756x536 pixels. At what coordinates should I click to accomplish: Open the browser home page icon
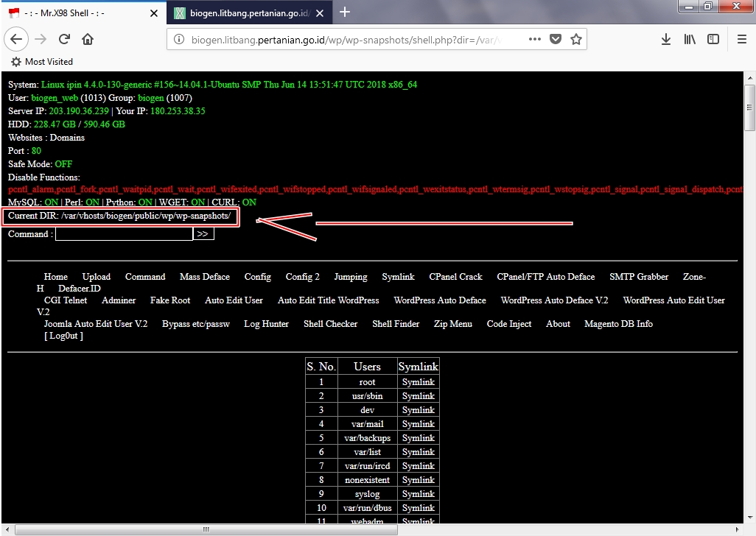(88, 40)
